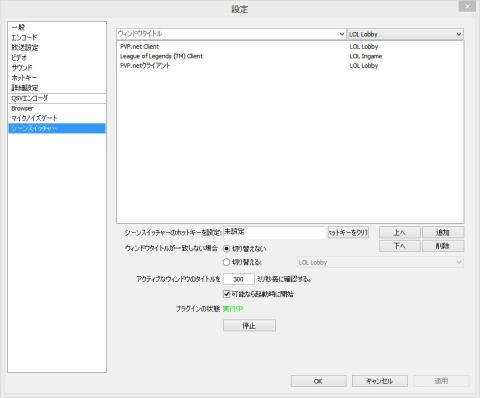Open the disabled LOL Lobby fallback dropdown
480x398 pixels.
pos(380,262)
